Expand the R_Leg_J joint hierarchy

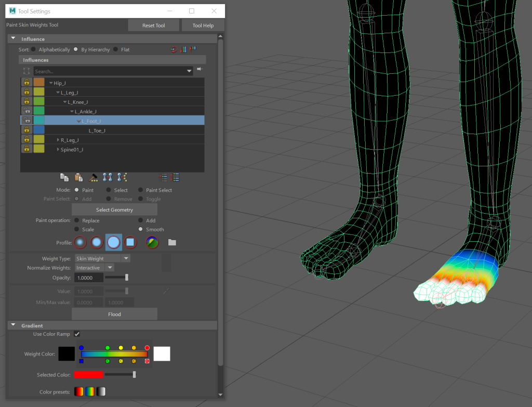point(58,140)
